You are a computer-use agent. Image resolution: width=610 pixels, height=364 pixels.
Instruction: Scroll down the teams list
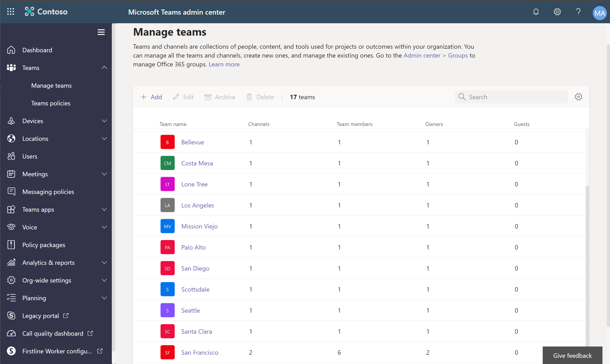[587, 303]
